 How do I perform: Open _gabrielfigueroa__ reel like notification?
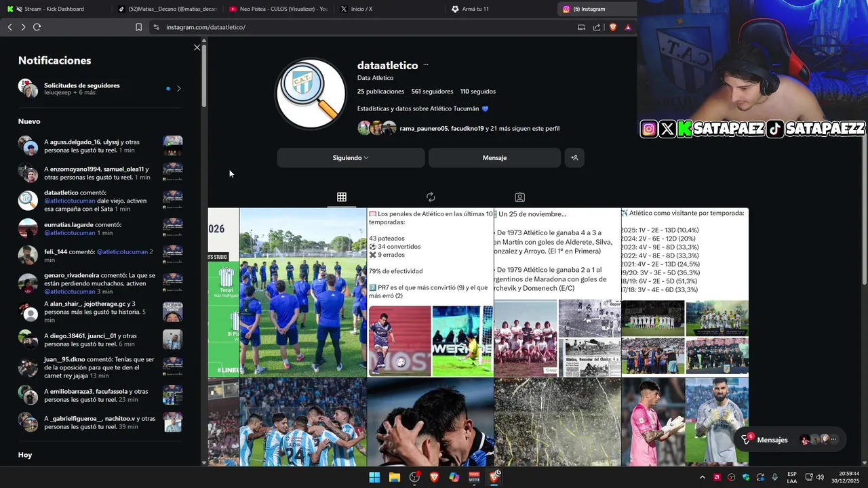pos(100,422)
